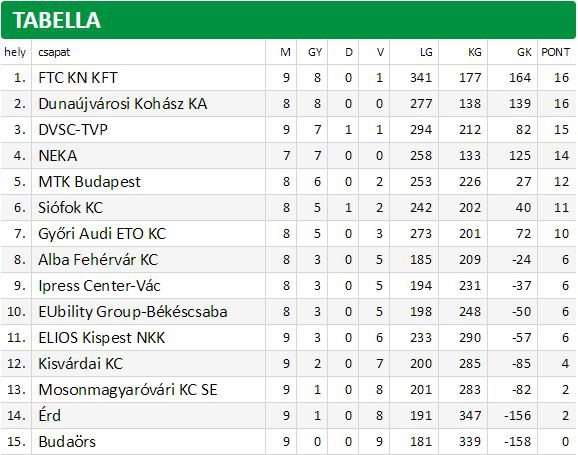Image resolution: width=578 pixels, height=455 pixels.
Task: Select NEKA in the standings
Action: (x=58, y=156)
